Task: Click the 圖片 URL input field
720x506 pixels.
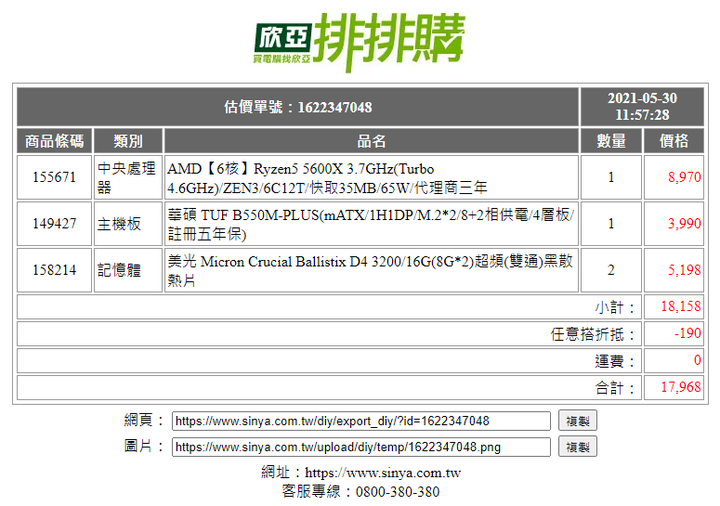Action: pos(361,447)
